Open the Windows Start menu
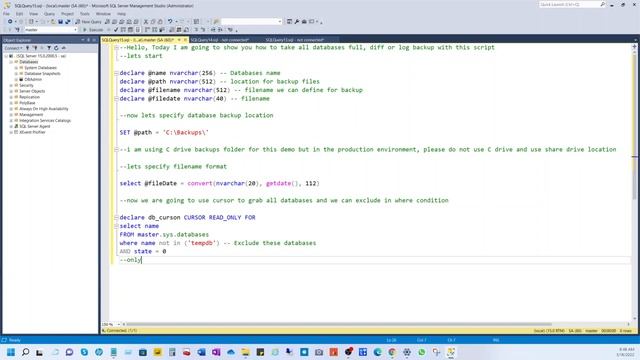 [x=11, y=352]
